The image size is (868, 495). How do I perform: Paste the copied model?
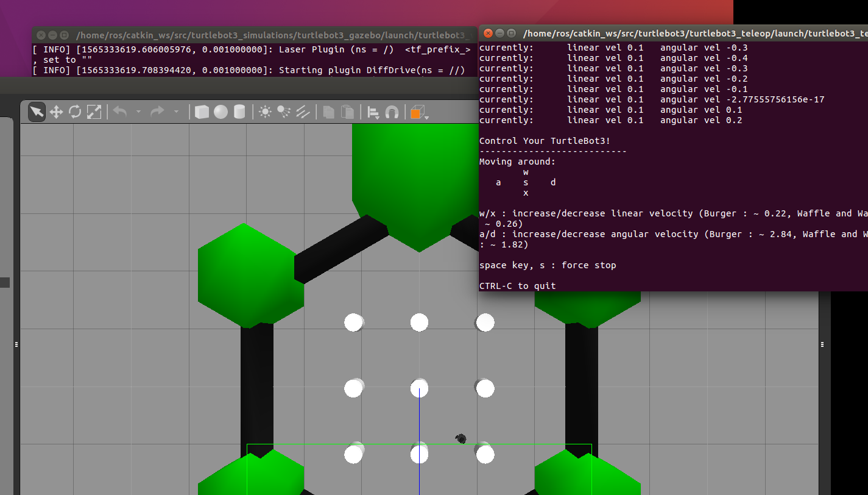[x=347, y=112]
